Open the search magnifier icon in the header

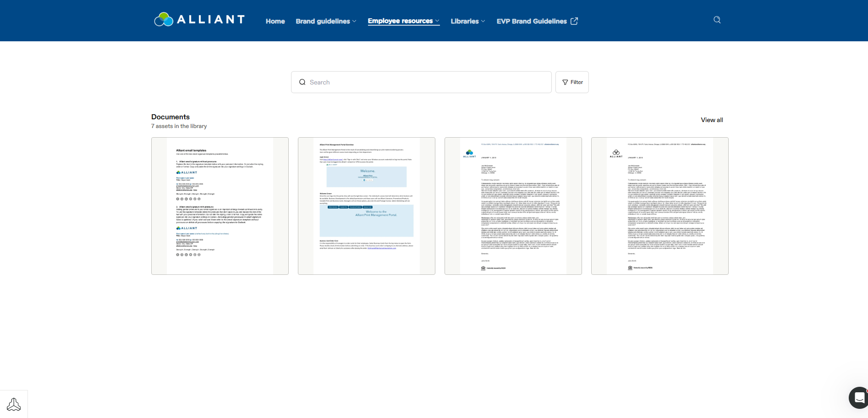pos(717,20)
